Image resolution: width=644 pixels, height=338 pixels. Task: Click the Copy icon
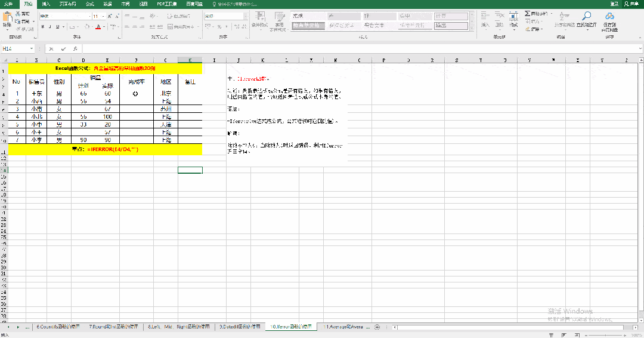coord(18,21)
